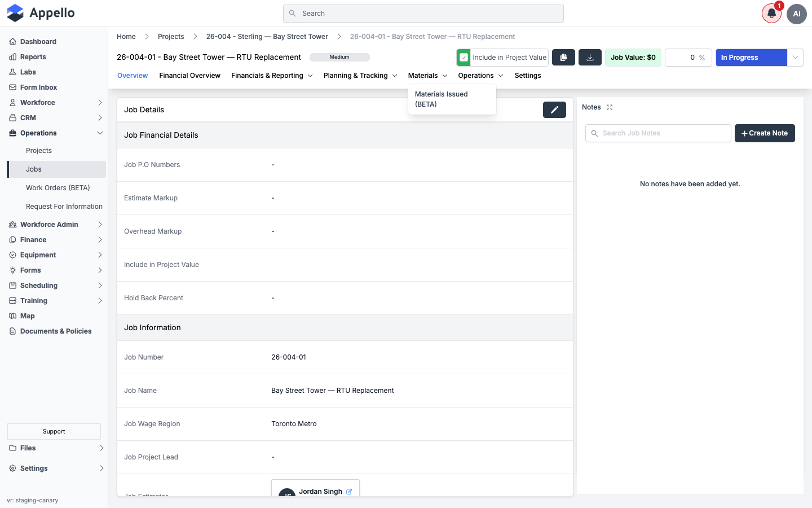
Task: Click the percent value input field
Action: click(x=689, y=58)
